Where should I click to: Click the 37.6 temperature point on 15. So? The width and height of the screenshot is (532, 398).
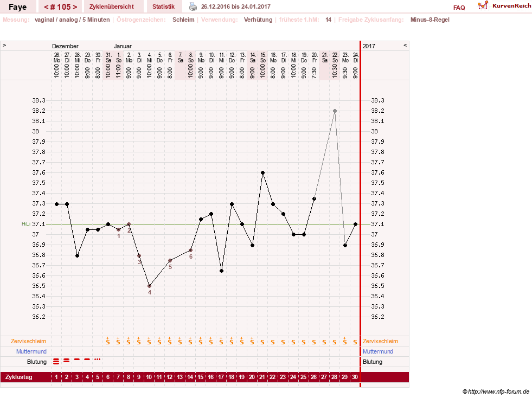pyautogui.click(x=263, y=173)
